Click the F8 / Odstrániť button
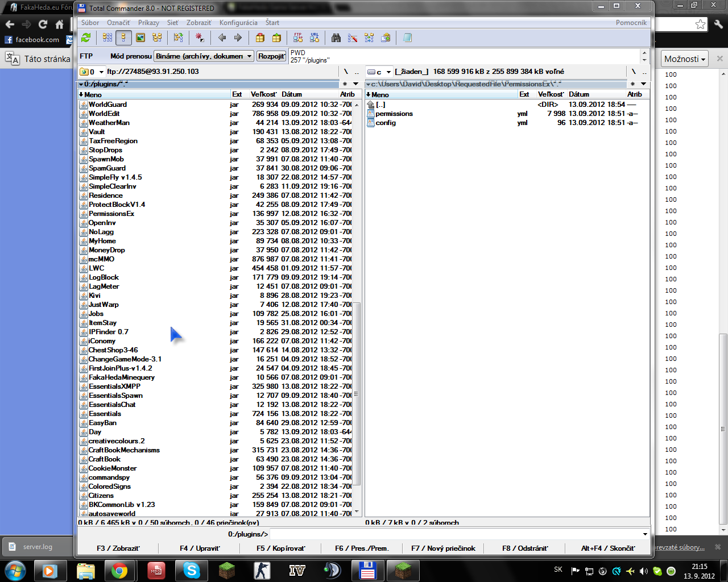 (525, 548)
